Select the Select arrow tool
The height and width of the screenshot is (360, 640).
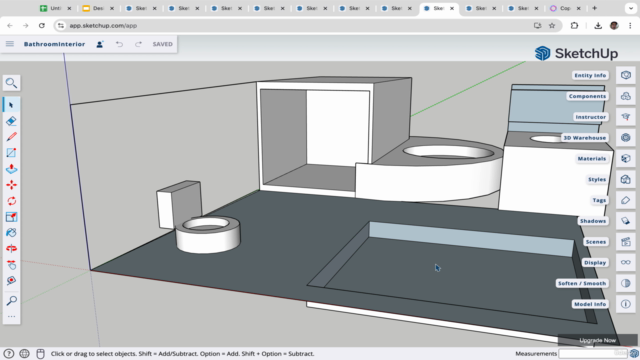point(11,105)
